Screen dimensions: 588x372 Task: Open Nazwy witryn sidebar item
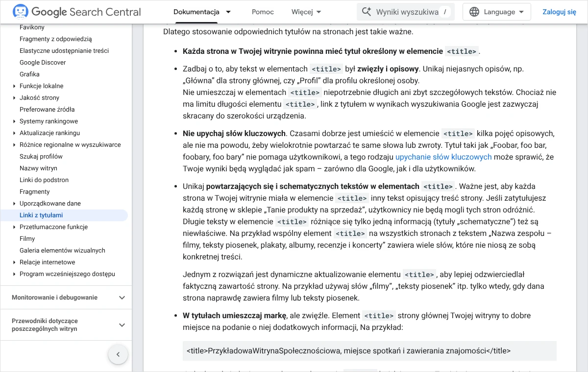coord(38,168)
